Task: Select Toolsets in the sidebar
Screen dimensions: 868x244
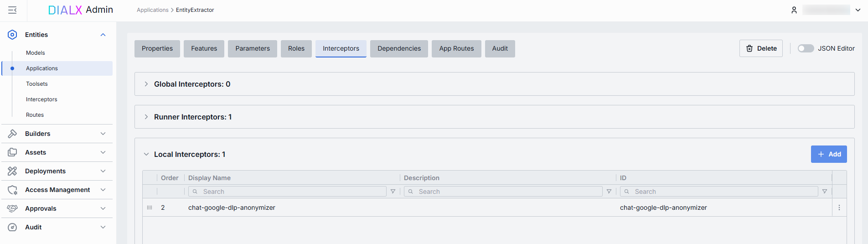Action: [37, 84]
